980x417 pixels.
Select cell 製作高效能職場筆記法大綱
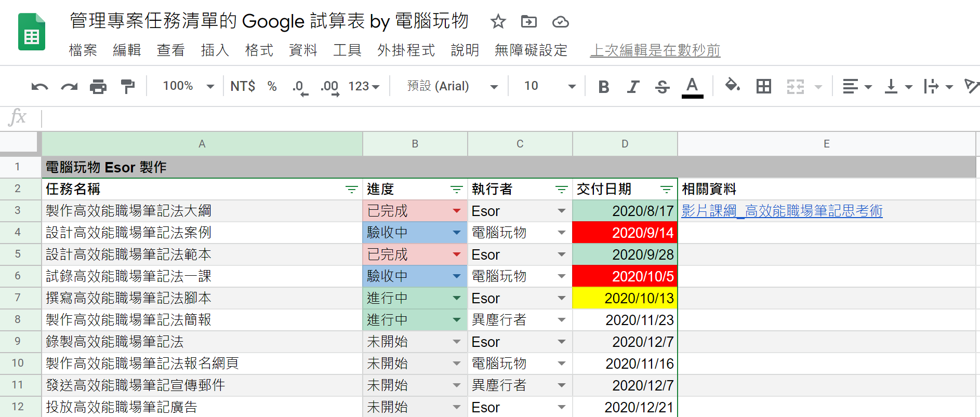(202, 211)
